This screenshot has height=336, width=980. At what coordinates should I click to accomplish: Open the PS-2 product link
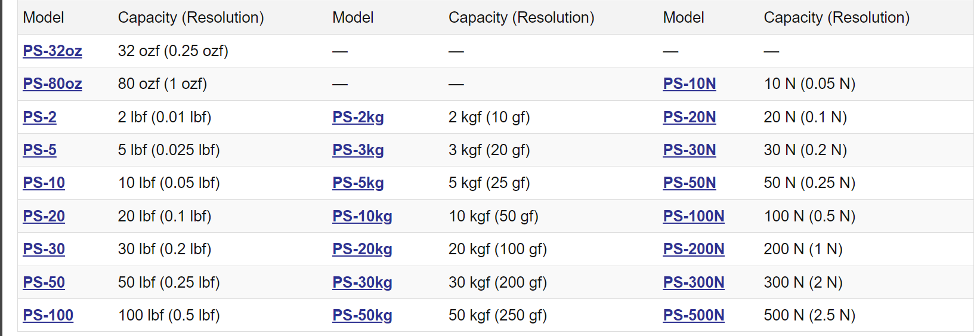click(x=39, y=118)
